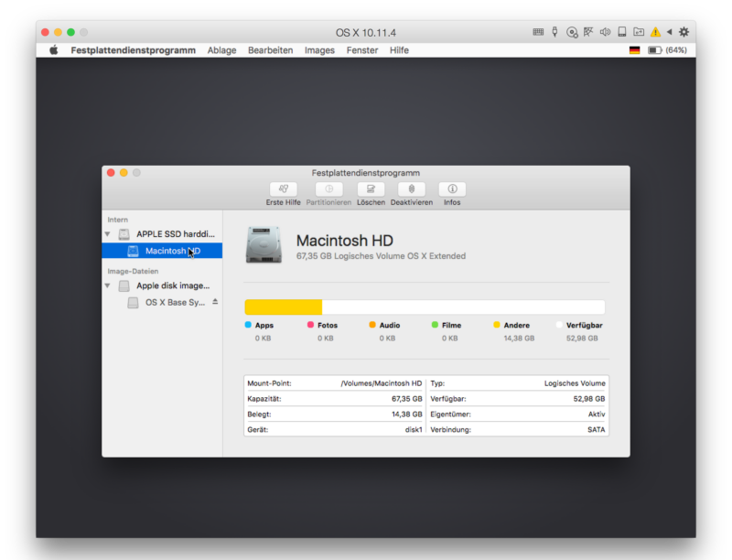
Task: Click the large Macintosh HD heading text
Action: coord(345,241)
